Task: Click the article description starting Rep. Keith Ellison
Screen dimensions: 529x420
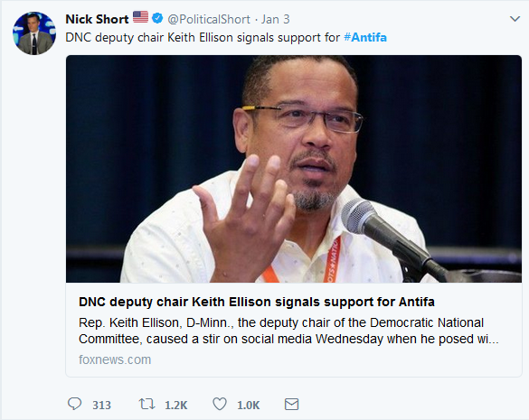Action: [x=288, y=331]
